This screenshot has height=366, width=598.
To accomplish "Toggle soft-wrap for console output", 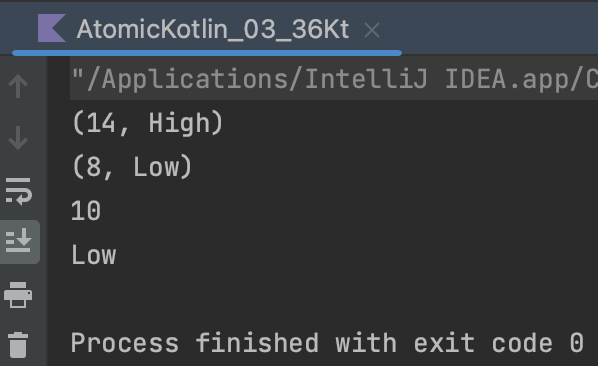I will pos(18,191).
